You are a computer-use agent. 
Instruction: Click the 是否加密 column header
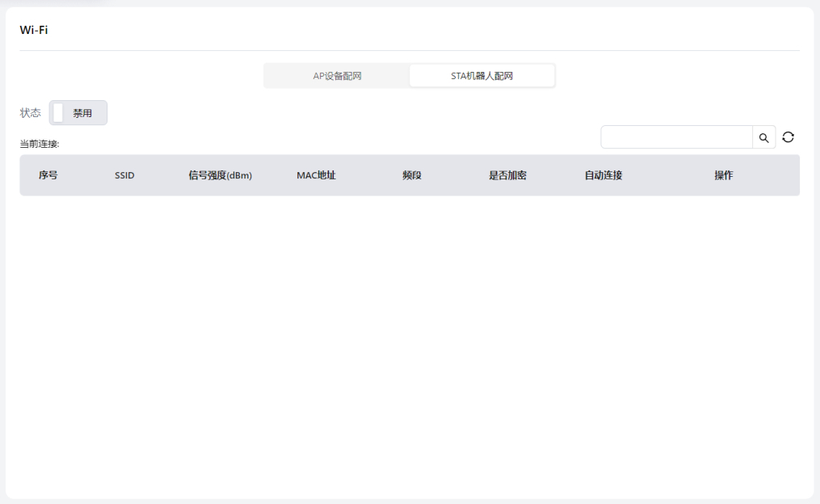(x=507, y=175)
